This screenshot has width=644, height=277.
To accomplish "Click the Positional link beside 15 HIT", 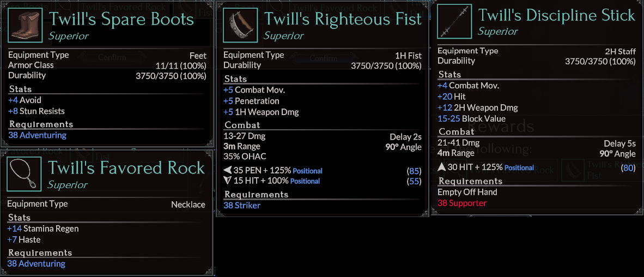I will coord(305,181).
